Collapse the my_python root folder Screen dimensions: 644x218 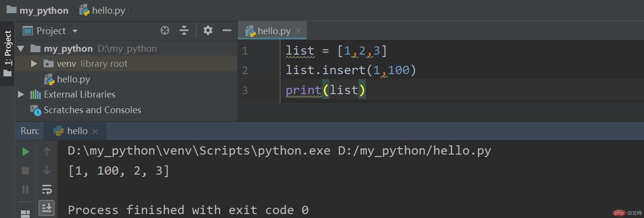tap(20, 48)
